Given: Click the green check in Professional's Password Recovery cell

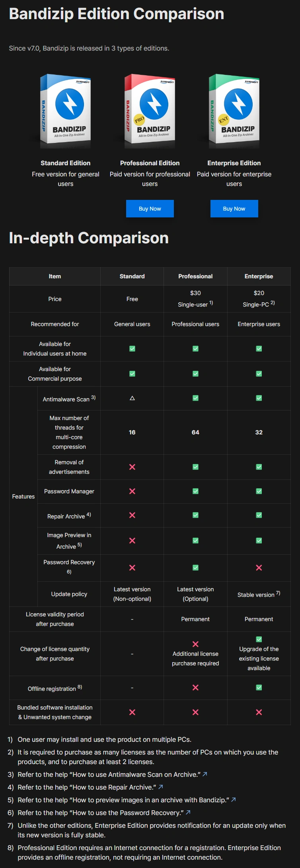Looking at the screenshot, I should (x=195, y=568).
